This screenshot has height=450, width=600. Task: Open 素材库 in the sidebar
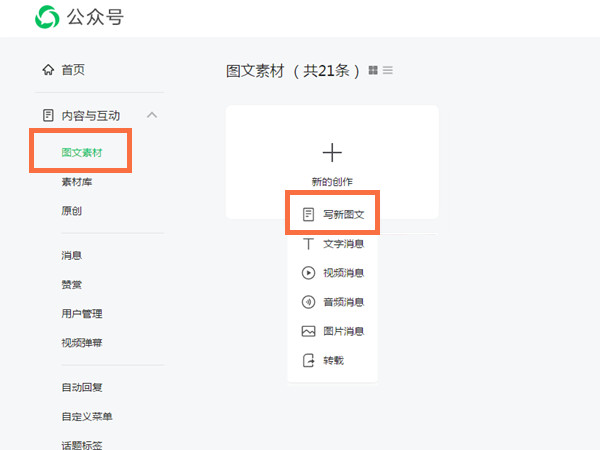coord(76,182)
